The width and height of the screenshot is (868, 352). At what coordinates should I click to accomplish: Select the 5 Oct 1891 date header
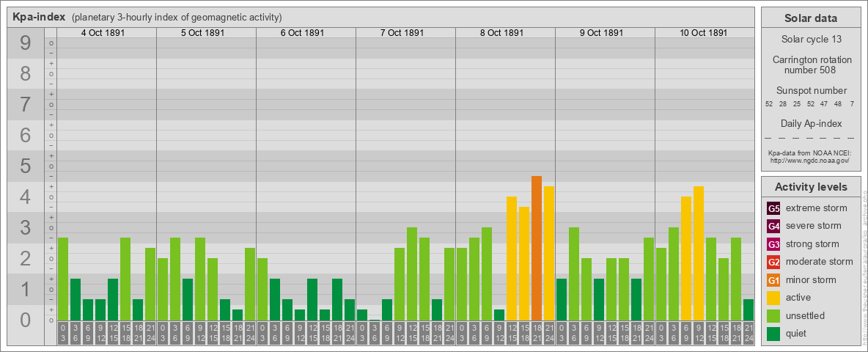(x=202, y=33)
